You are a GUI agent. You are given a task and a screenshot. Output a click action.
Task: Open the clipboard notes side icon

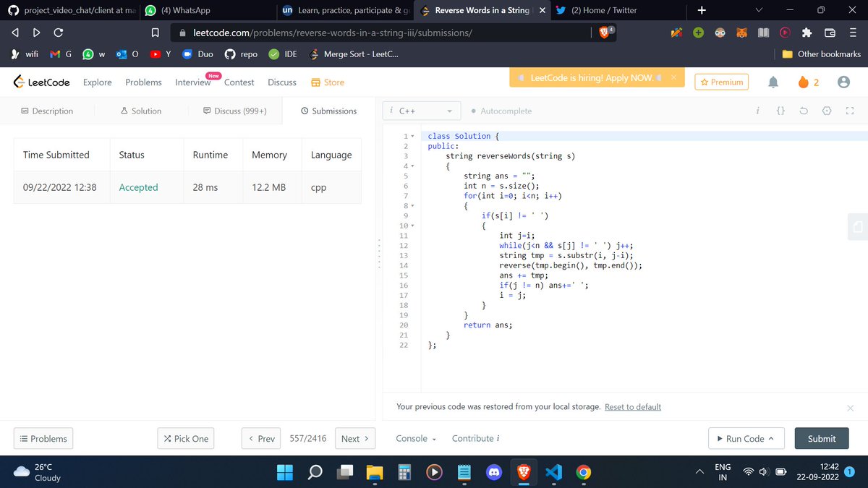[x=857, y=227]
